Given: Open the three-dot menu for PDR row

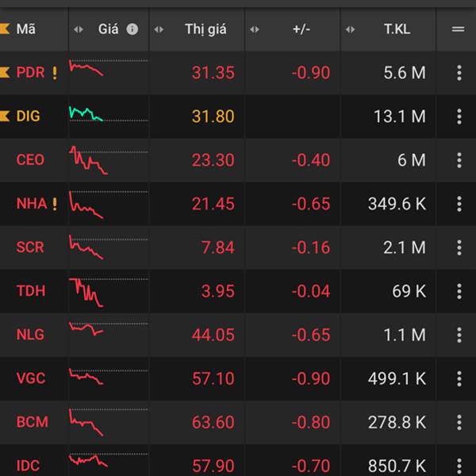Looking at the screenshot, I should pyautogui.click(x=459, y=73).
